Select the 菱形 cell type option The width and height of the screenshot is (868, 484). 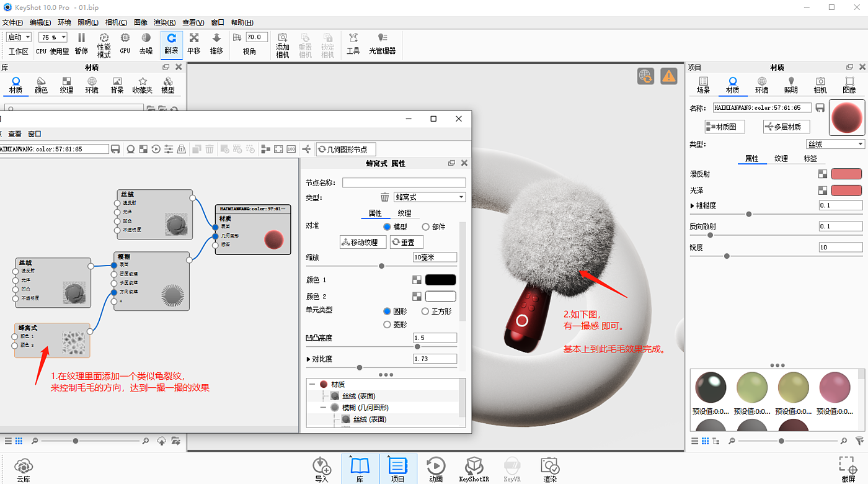point(387,324)
